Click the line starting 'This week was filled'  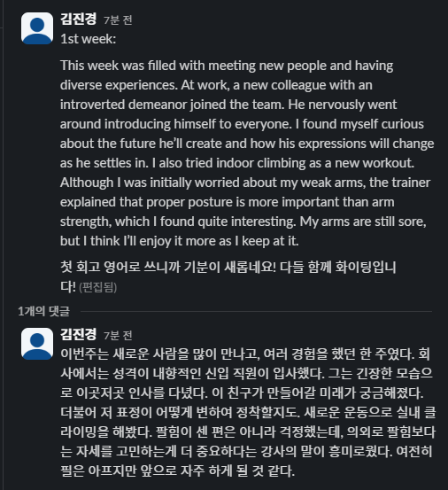pyautogui.click(x=227, y=66)
